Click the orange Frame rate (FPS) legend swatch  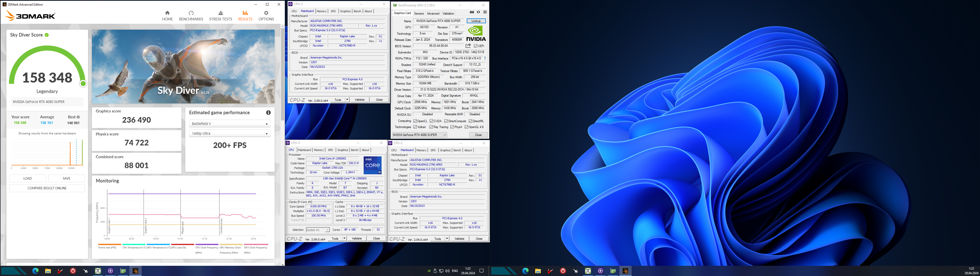(x=109, y=244)
